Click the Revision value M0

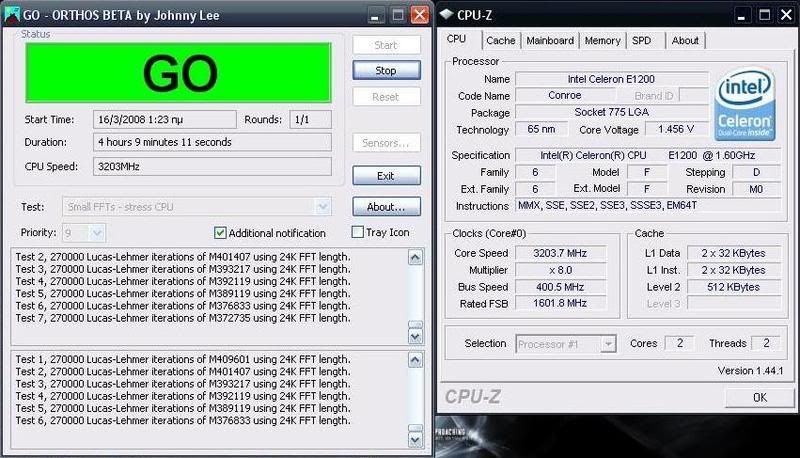pyautogui.click(x=756, y=189)
